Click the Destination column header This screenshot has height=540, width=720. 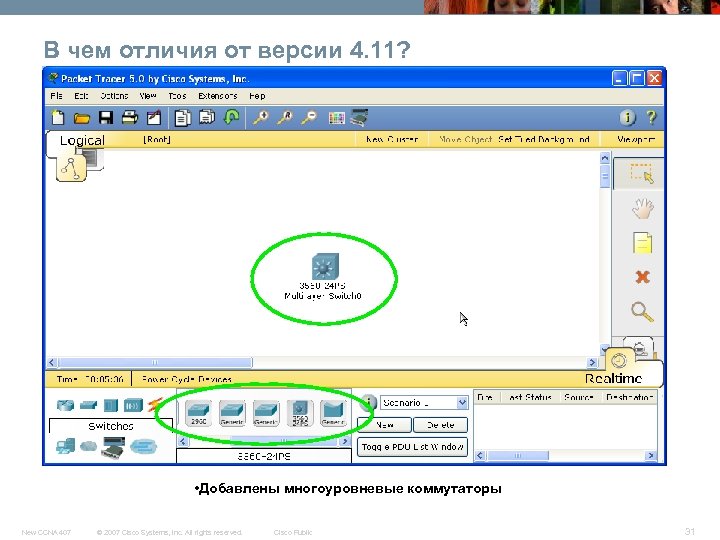click(629, 397)
